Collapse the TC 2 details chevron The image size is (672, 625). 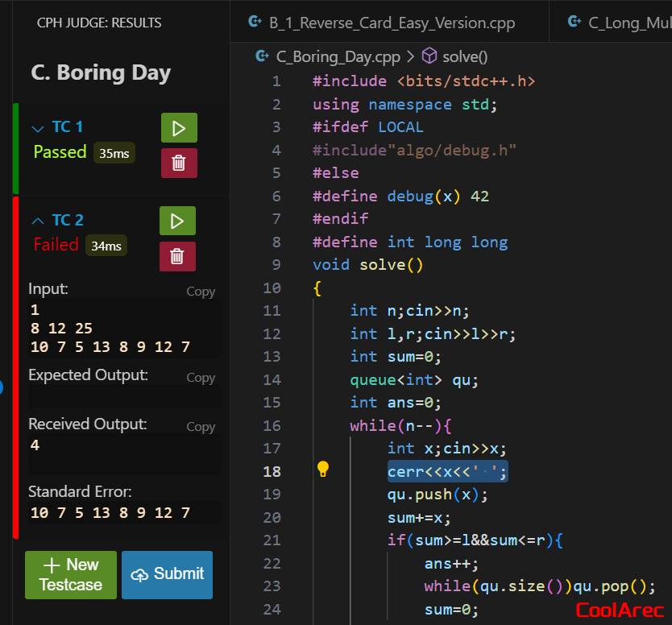pyautogui.click(x=36, y=220)
